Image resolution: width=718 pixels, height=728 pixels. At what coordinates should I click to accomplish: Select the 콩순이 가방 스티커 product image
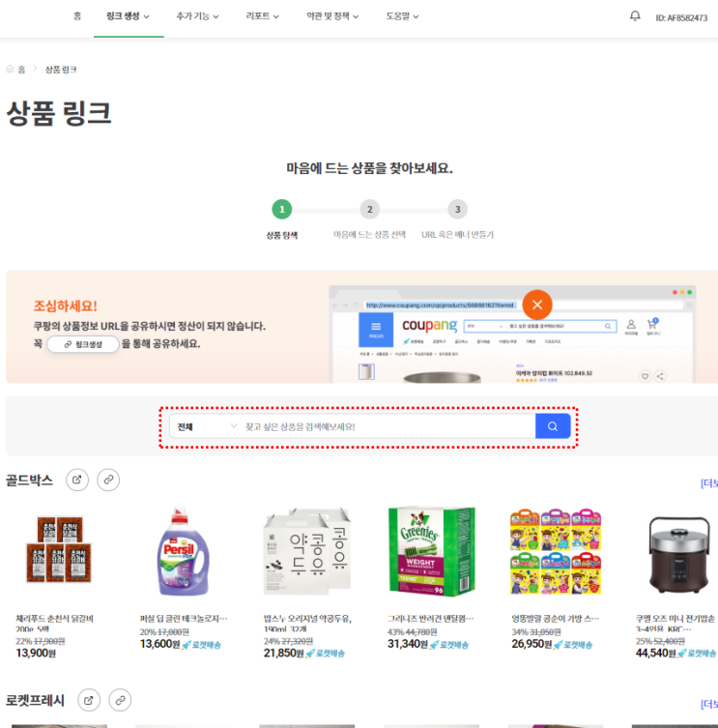click(x=556, y=551)
